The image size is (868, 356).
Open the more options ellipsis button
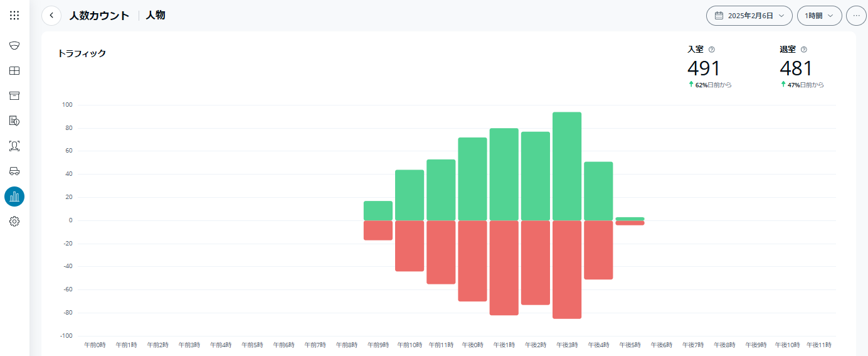tap(856, 16)
